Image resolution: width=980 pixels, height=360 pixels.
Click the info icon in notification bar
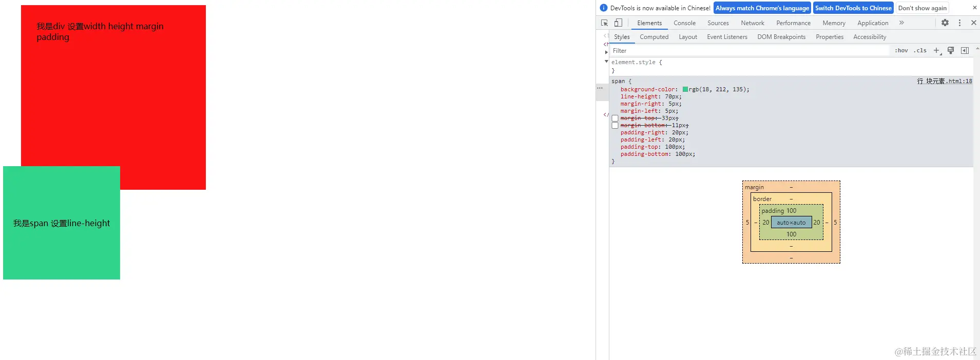(604, 8)
